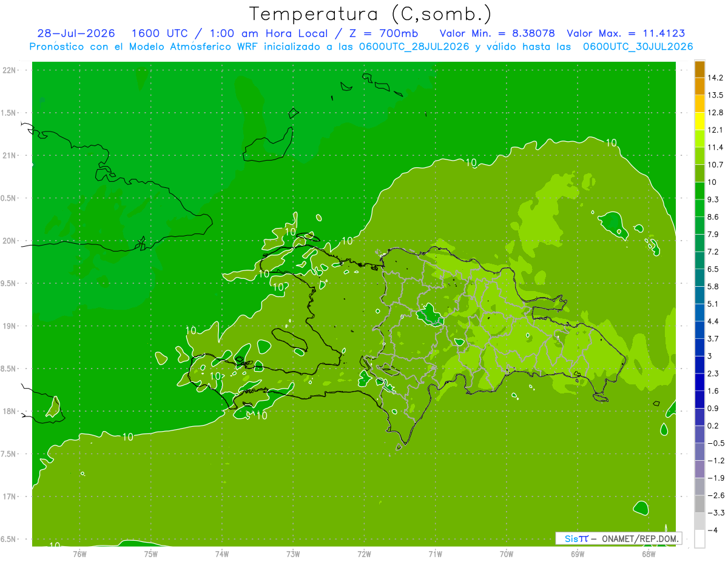Pick the green swatch between 9.3 and 10
This screenshot has width=728, height=562.
pyautogui.click(x=699, y=191)
